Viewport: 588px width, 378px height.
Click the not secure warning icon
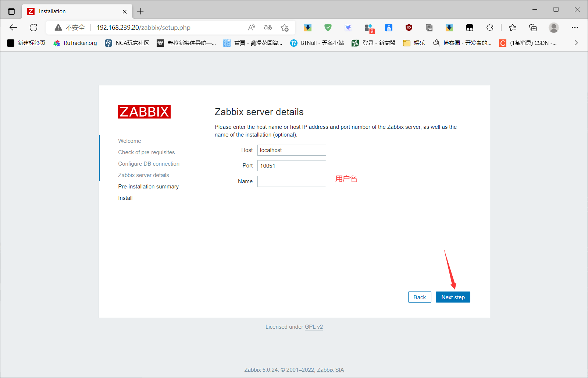(x=58, y=28)
